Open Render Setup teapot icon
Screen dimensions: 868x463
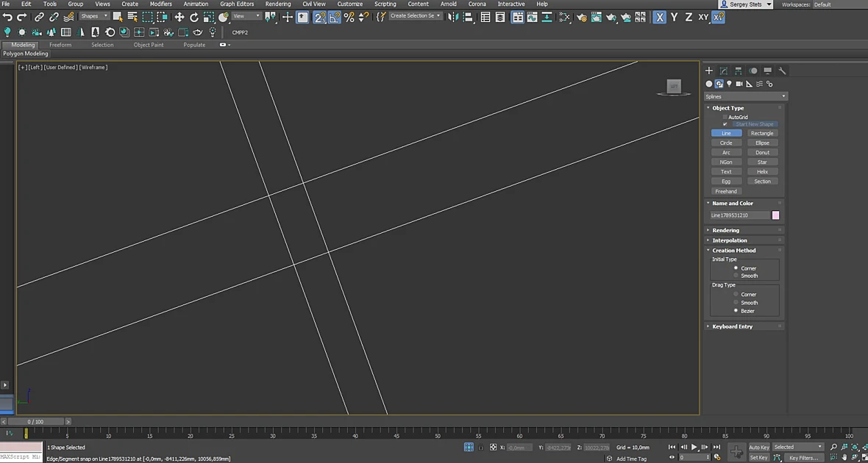pyautogui.click(x=582, y=17)
